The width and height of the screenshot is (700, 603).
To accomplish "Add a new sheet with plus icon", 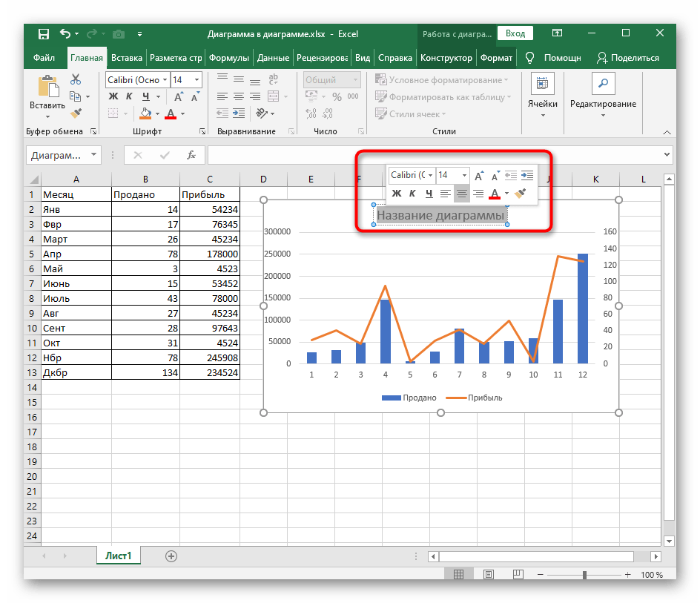I will (171, 556).
